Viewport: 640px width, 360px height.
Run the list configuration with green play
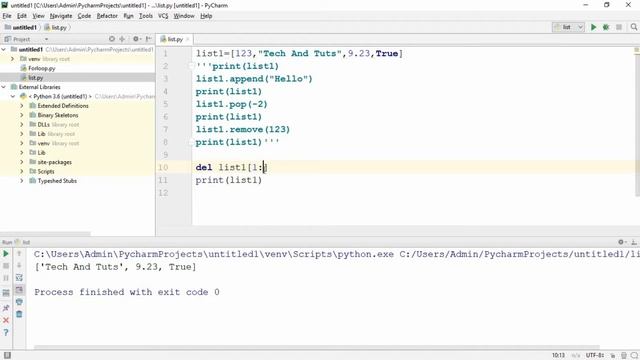click(593, 27)
